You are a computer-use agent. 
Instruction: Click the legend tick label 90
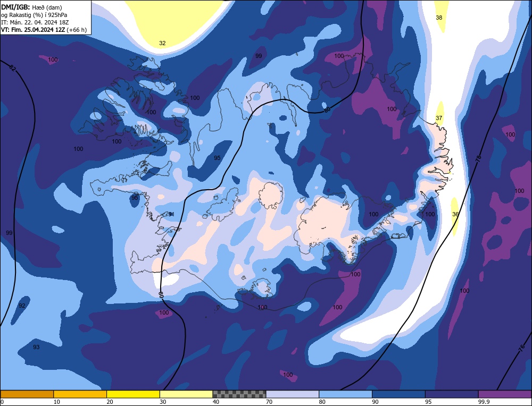pyautogui.click(x=375, y=402)
